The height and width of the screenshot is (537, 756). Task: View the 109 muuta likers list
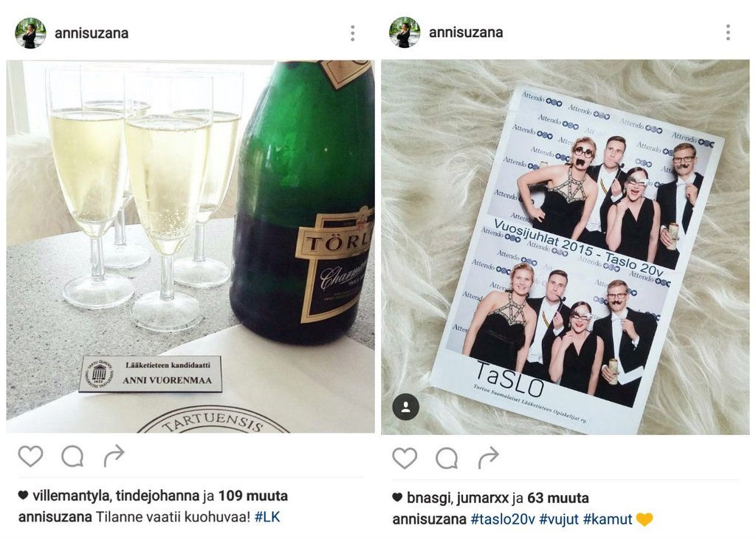[x=253, y=496]
